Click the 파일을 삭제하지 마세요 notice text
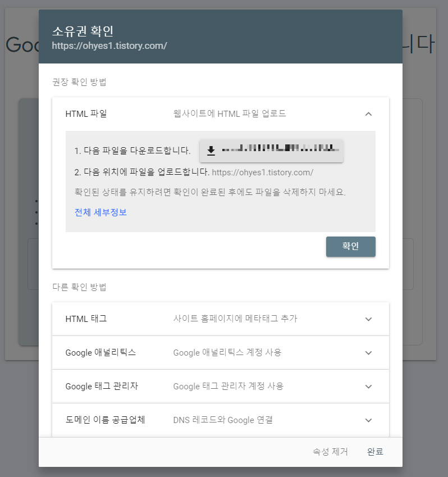Viewport: 448px width, 477px height. [x=210, y=192]
